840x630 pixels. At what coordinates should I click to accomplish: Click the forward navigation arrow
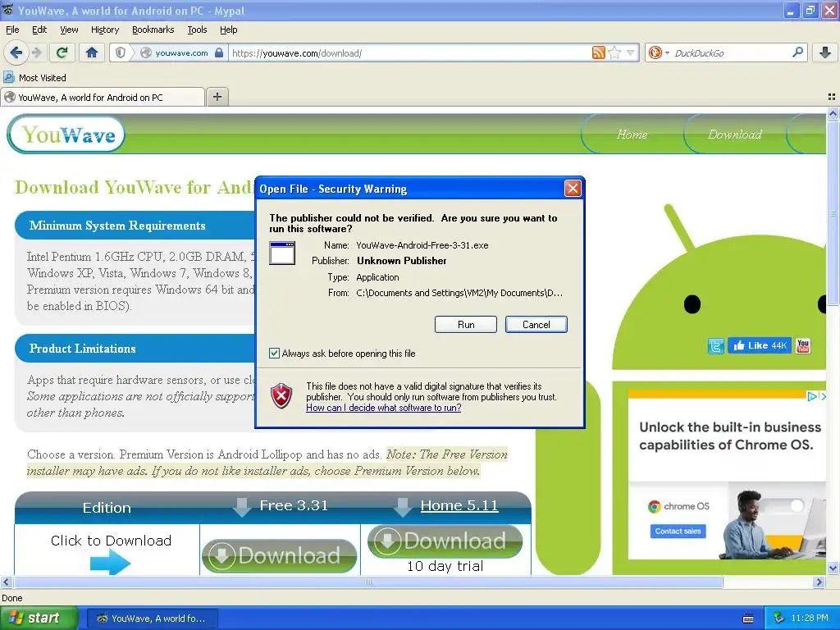[36, 52]
